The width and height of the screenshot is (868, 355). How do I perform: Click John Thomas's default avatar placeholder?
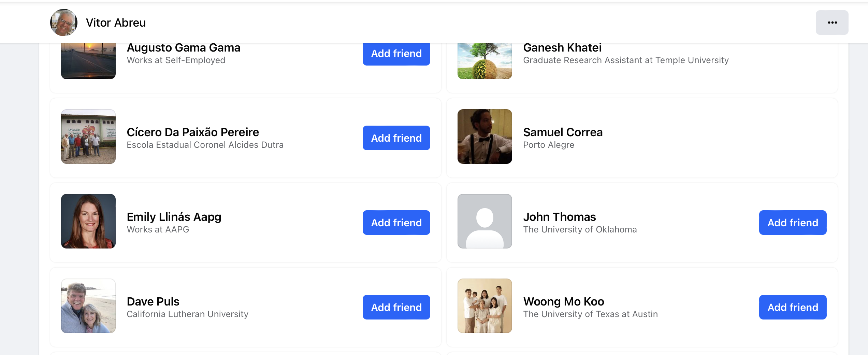coord(484,221)
